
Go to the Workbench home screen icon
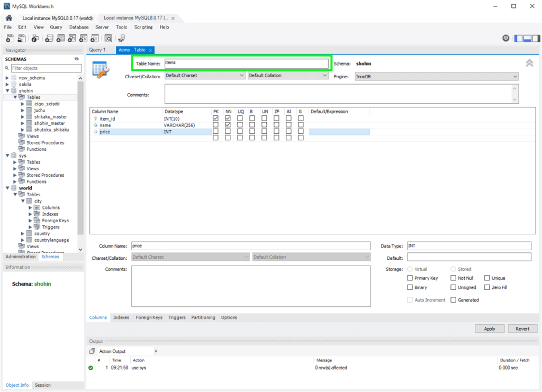click(x=9, y=18)
